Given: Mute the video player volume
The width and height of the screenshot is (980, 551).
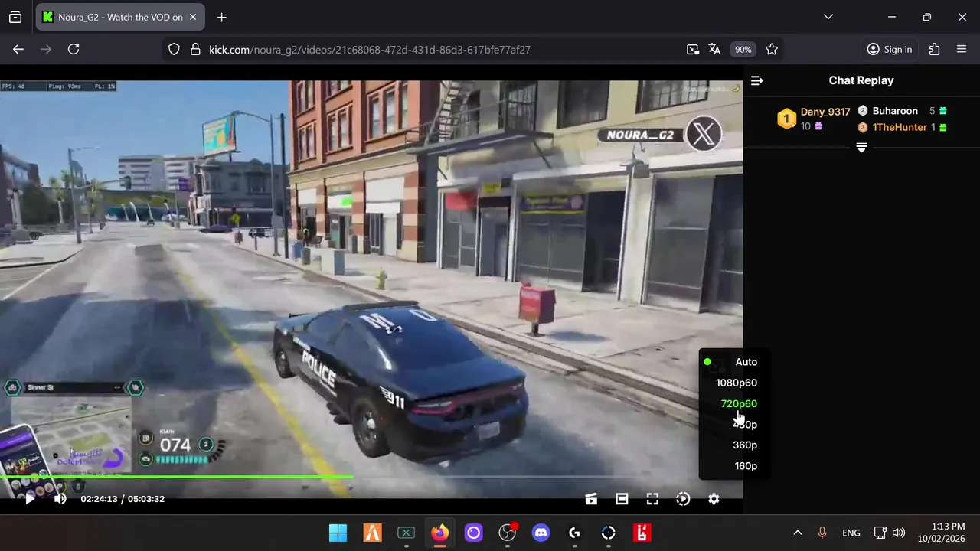Looking at the screenshot, I should tap(60, 499).
